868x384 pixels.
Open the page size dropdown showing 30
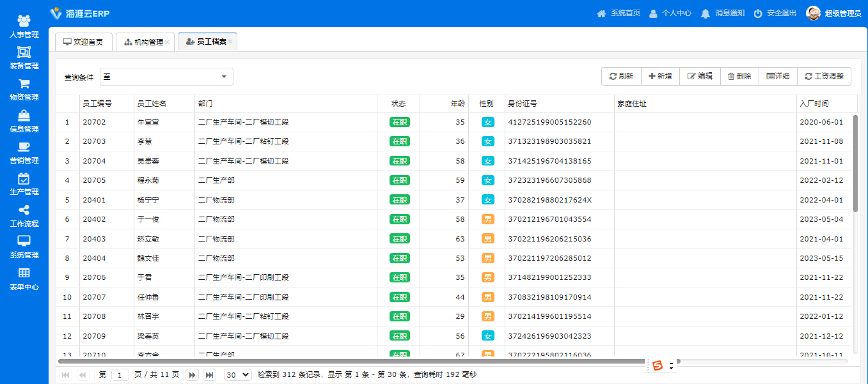pos(238,375)
